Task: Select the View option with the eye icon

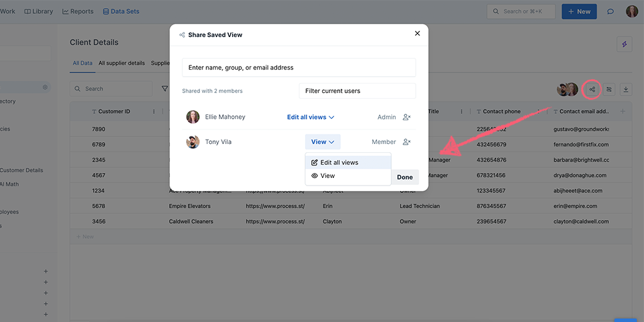Action: coord(348,175)
